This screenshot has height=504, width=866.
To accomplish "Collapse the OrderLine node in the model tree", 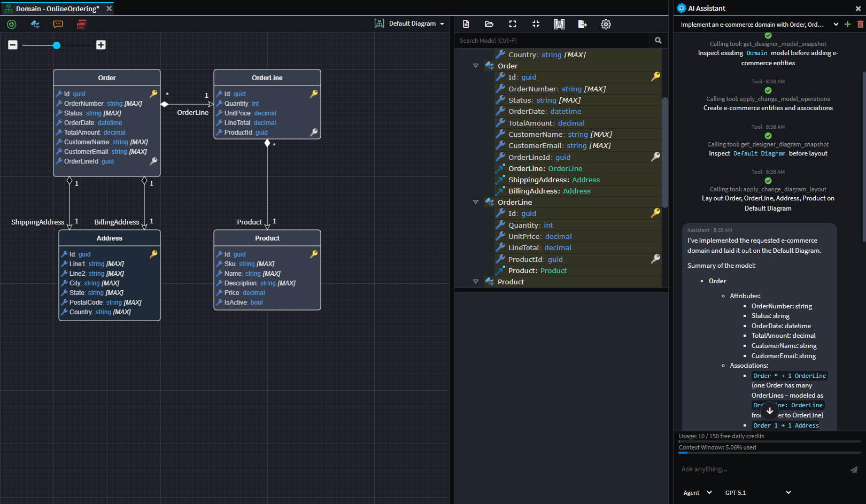I will (476, 202).
